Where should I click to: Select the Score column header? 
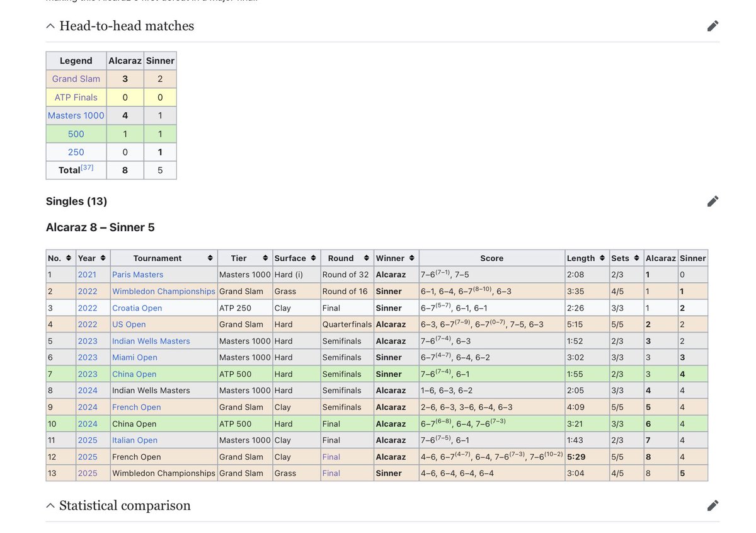coord(492,258)
